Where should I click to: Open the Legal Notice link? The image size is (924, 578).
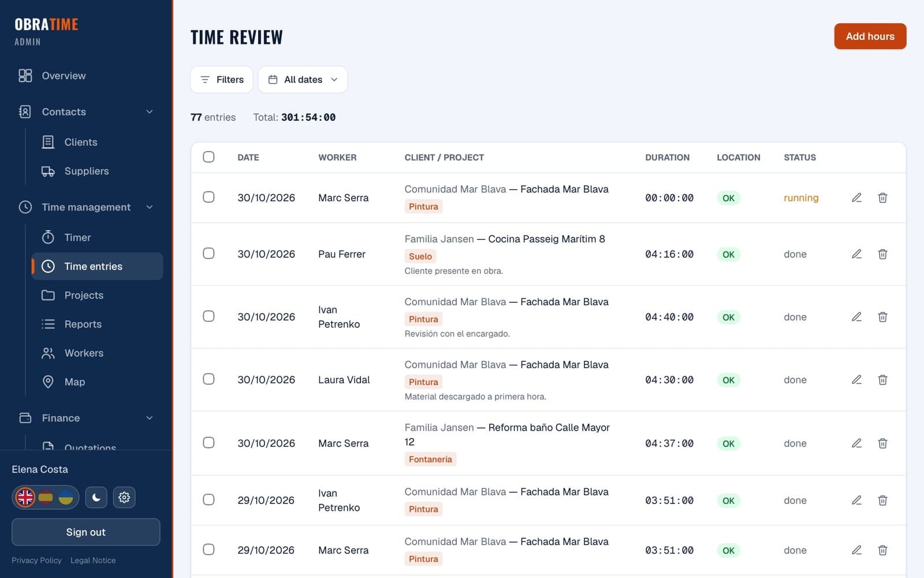(93, 560)
